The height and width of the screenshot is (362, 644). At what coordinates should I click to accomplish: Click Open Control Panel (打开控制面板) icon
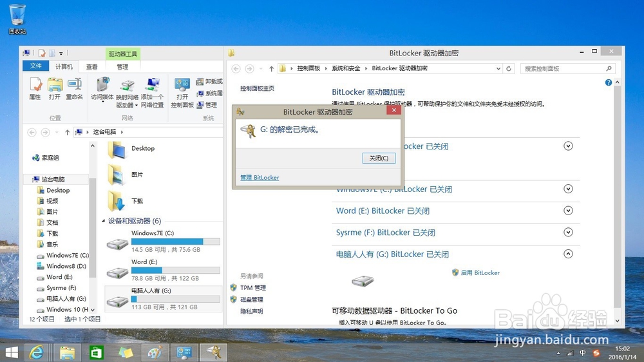coord(182,93)
